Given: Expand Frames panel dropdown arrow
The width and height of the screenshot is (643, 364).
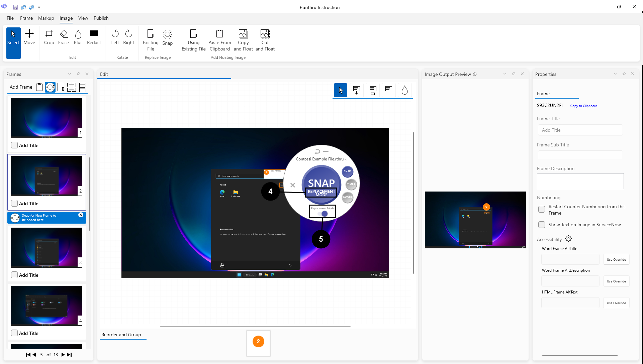Looking at the screenshot, I should pyautogui.click(x=70, y=74).
